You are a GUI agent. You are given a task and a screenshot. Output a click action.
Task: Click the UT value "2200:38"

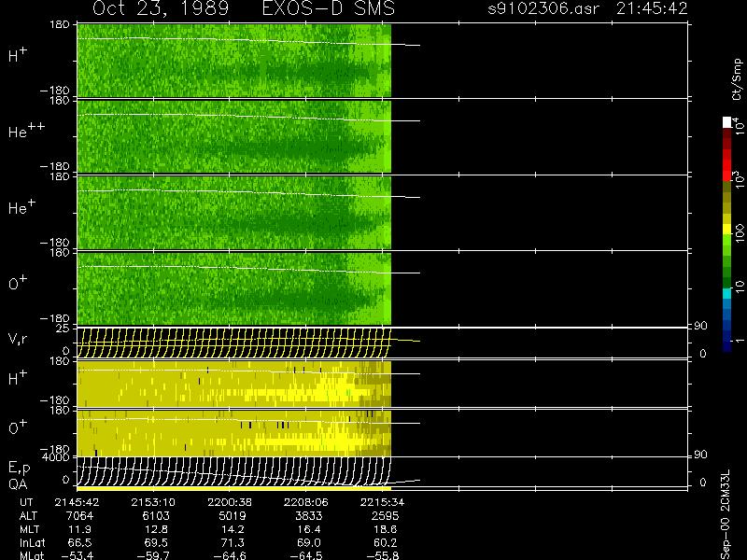pyautogui.click(x=229, y=502)
